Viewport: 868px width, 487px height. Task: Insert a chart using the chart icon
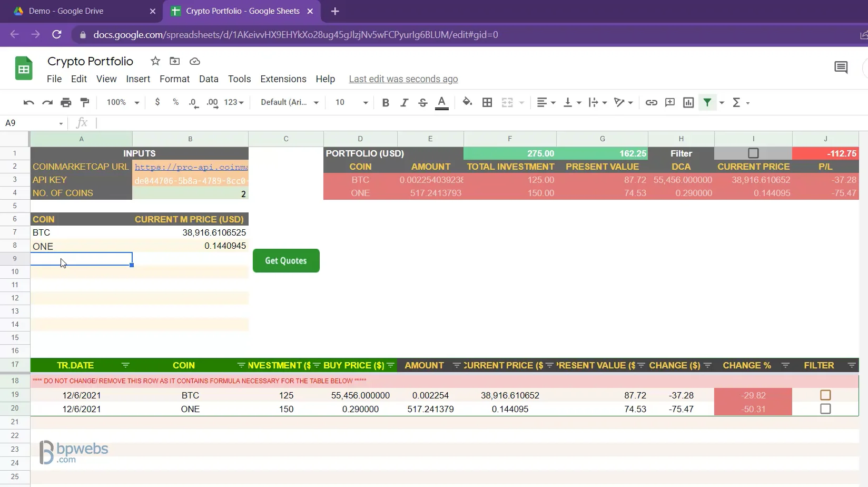point(688,102)
